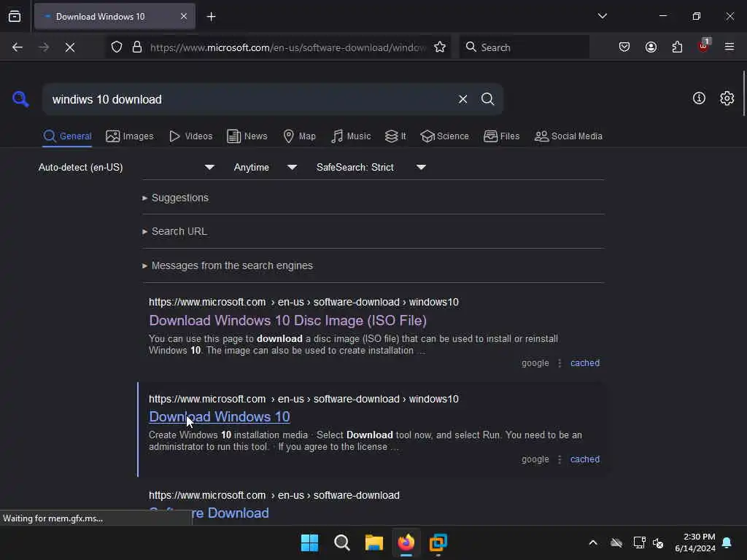Clear the search query with X

[462, 99]
